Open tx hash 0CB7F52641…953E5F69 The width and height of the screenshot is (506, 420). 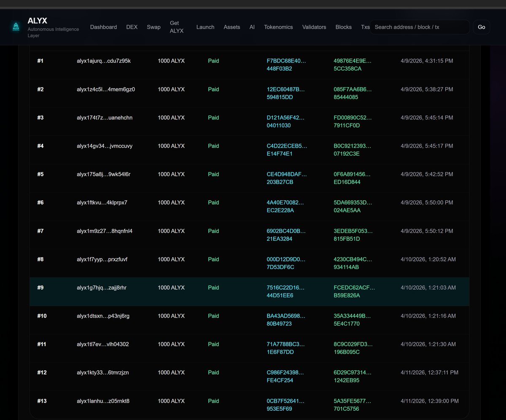(285, 405)
